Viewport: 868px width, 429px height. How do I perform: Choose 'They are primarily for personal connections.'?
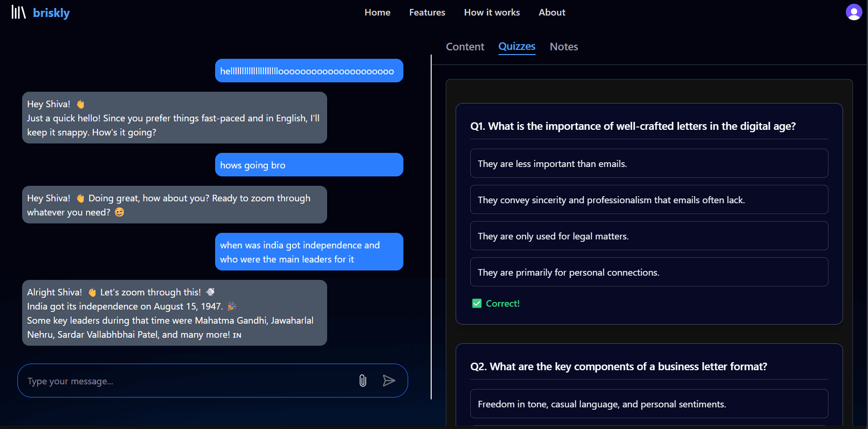click(649, 272)
